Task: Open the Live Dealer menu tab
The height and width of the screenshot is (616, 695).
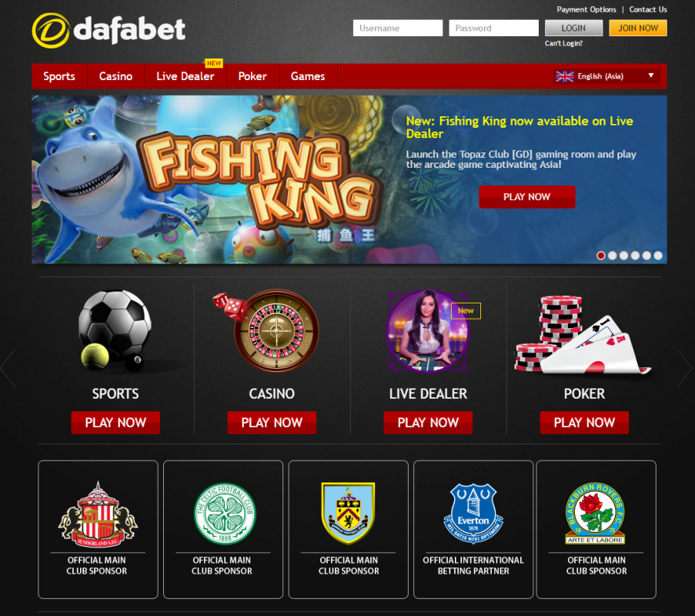Action: tap(185, 76)
